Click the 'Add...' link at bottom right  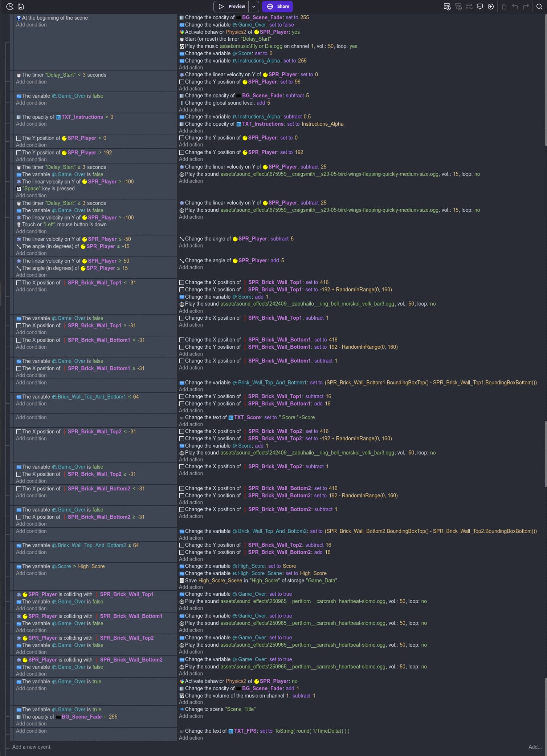pyautogui.click(x=535, y=747)
